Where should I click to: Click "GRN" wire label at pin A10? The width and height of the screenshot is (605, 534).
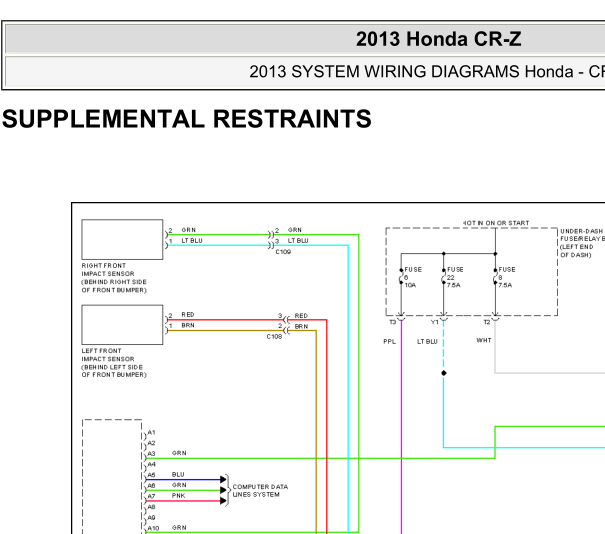click(x=179, y=527)
